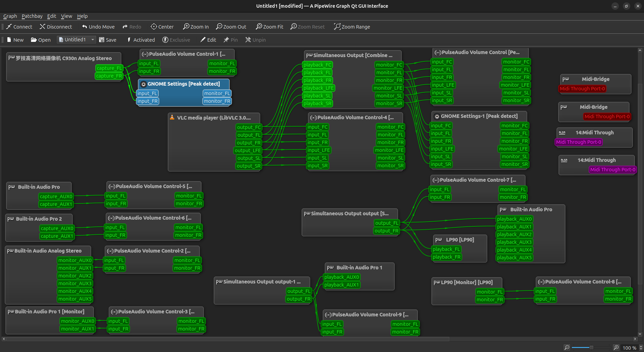
Task: Click the Connect text label
Action: [x=23, y=27]
